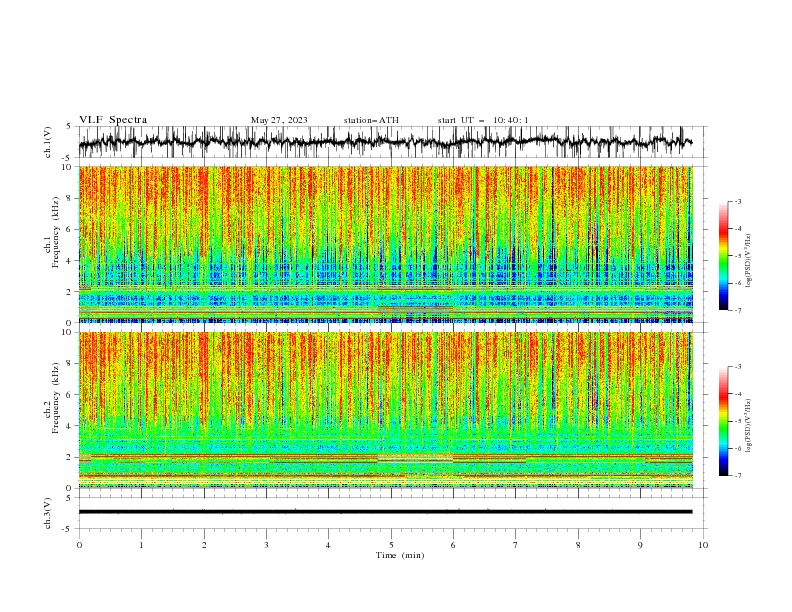
Task: Click the "-3" label on ch.2 colorbar
Action: [738, 367]
